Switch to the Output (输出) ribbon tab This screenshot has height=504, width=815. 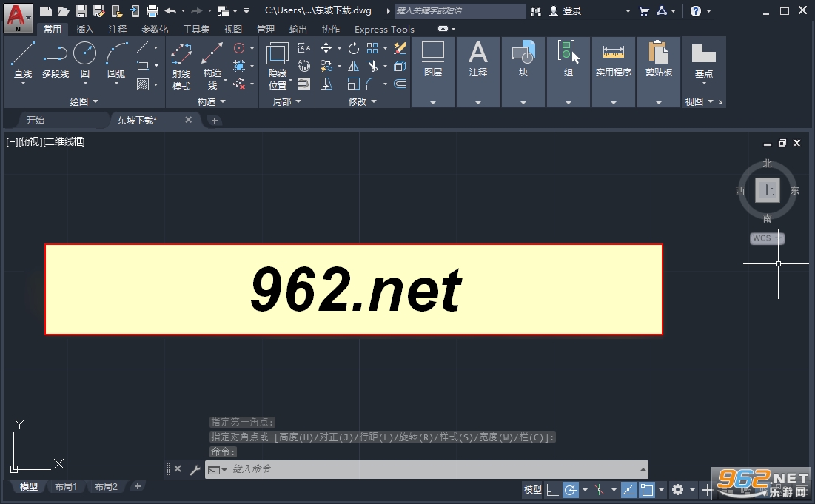[298, 29]
